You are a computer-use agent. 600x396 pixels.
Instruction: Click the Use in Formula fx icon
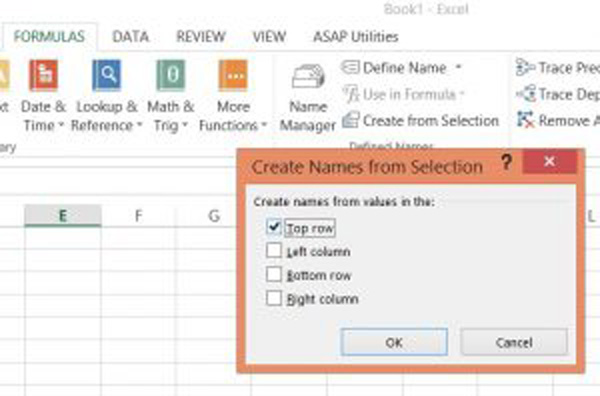tap(351, 94)
